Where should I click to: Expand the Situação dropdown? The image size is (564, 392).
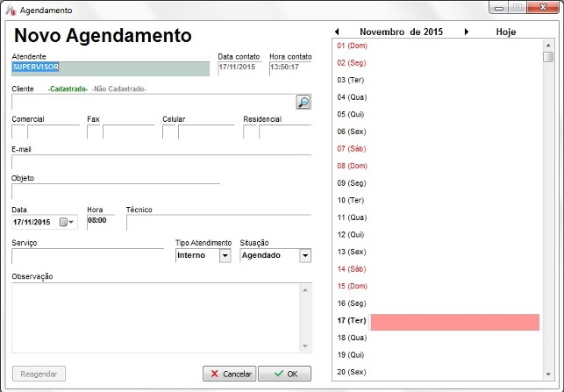pos(305,255)
